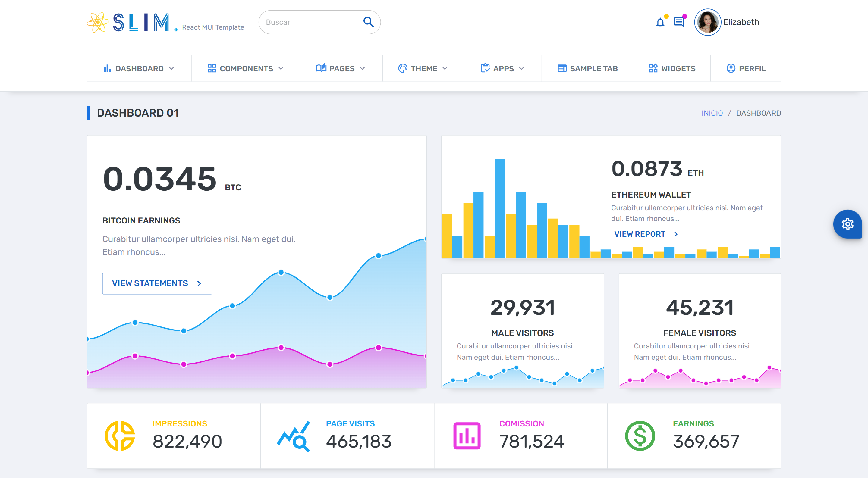Click the 369,657 earnings value
The height and width of the screenshot is (478, 868).
click(x=706, y=442)
